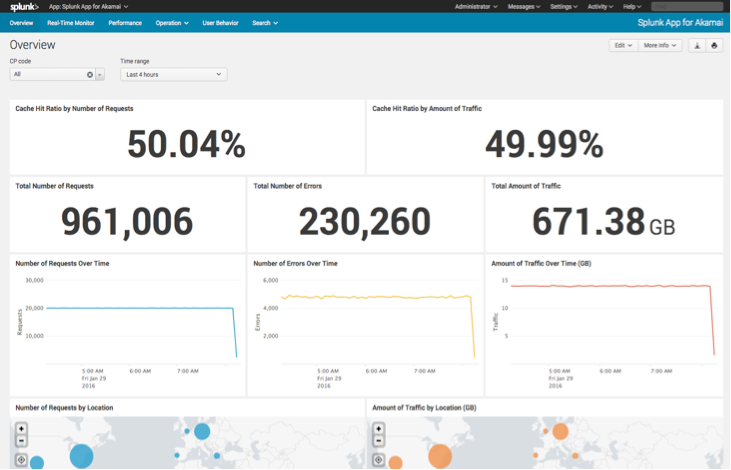
Task: Expand the Activity menu
Action: click(x=600, y=7)
